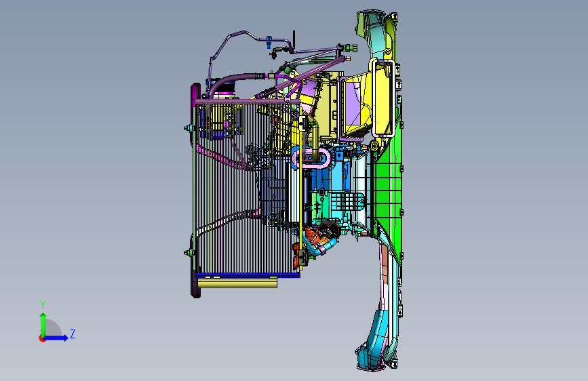Select the blue bottom rail of the condenser
Screen dimensions: 588x381
click(x=248, y=275)
